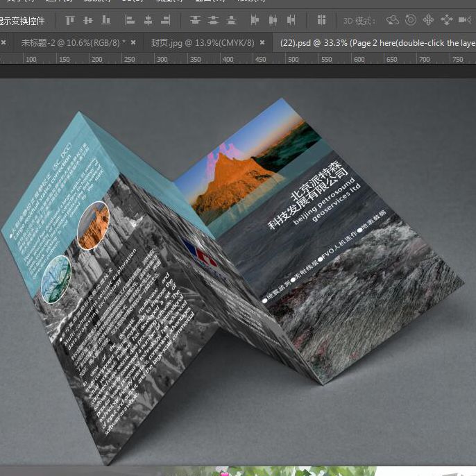476x476 pixels.
Task: Click the distribute bottom edges icon
Action: (x=231, y=20)
